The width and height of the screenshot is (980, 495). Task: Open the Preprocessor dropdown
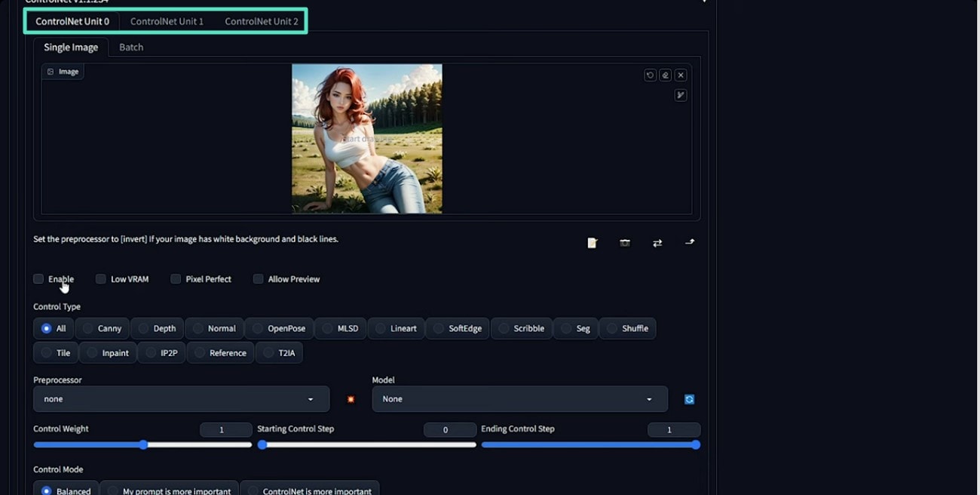click(181, 399)
